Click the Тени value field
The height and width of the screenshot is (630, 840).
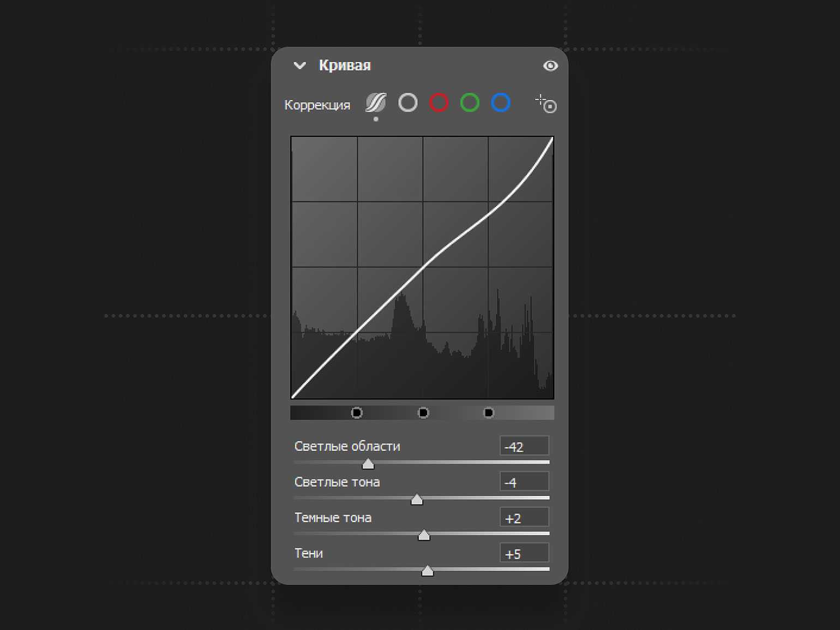(x=524, y=554)
